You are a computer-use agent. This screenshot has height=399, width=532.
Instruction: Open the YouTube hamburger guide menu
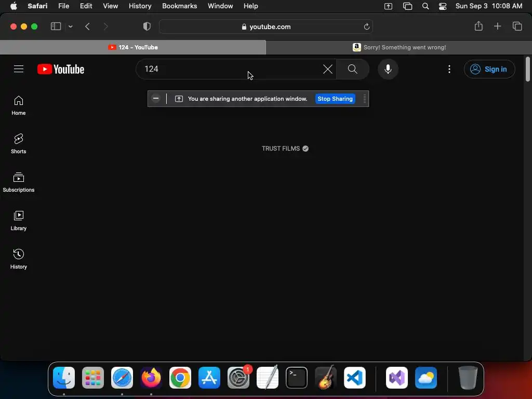coord(19,69)
